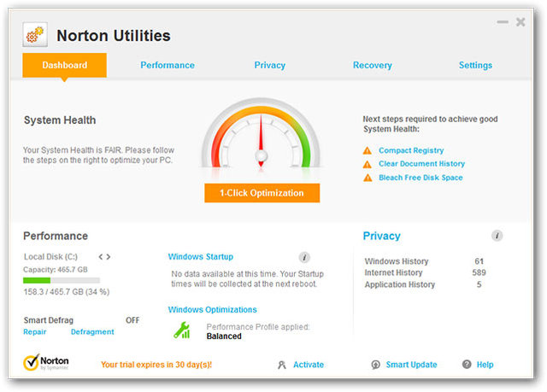Screen dimensions: 547x392
Task: Click the System Health gauge needle
Action: [261, 141]
